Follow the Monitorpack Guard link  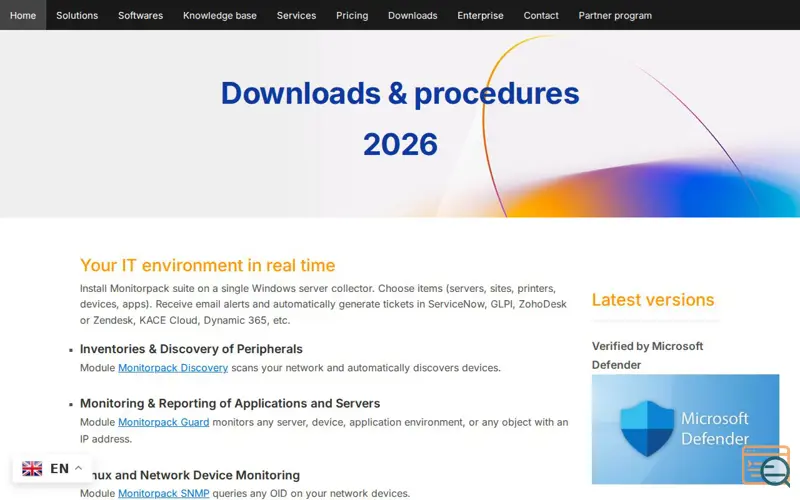click(164, 422)
